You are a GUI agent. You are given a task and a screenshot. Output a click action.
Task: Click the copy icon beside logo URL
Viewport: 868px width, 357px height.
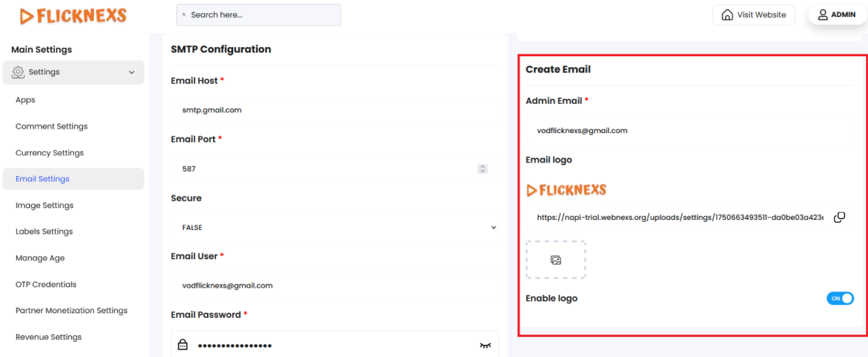[839, 217]
